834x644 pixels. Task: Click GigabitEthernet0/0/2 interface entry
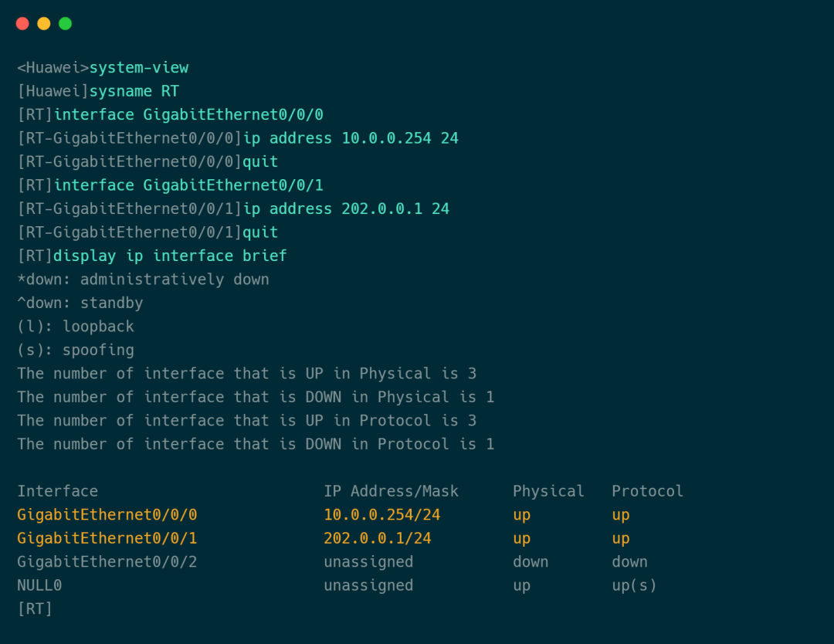107,561
